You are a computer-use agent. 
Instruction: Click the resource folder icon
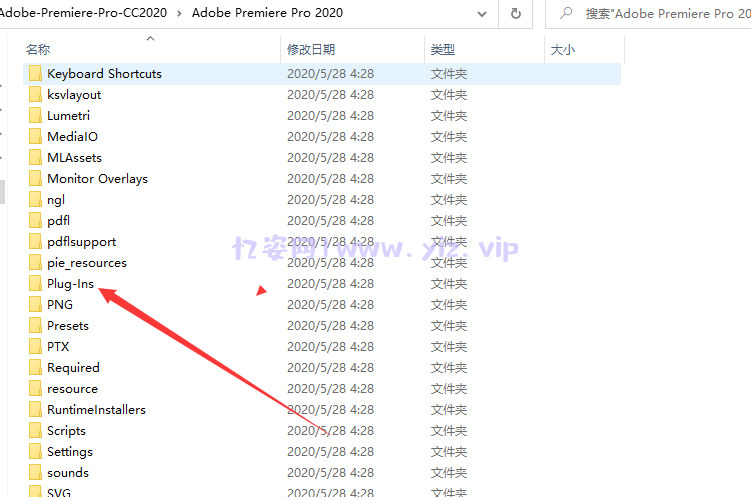(x=35, y=389)
